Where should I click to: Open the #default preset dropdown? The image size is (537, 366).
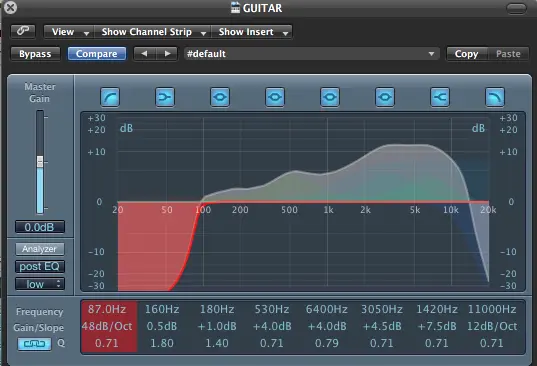(311, 54)
